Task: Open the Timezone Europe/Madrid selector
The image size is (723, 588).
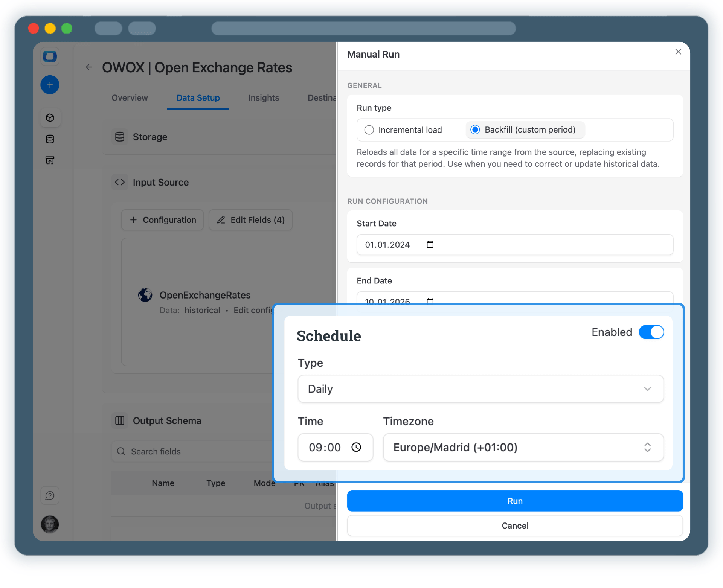Action: (523, 447)
